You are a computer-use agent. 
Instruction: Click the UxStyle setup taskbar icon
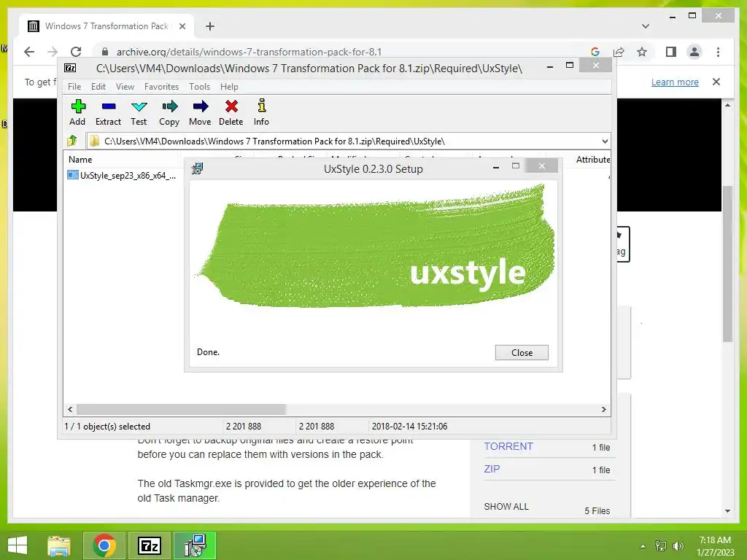[195, 545]
